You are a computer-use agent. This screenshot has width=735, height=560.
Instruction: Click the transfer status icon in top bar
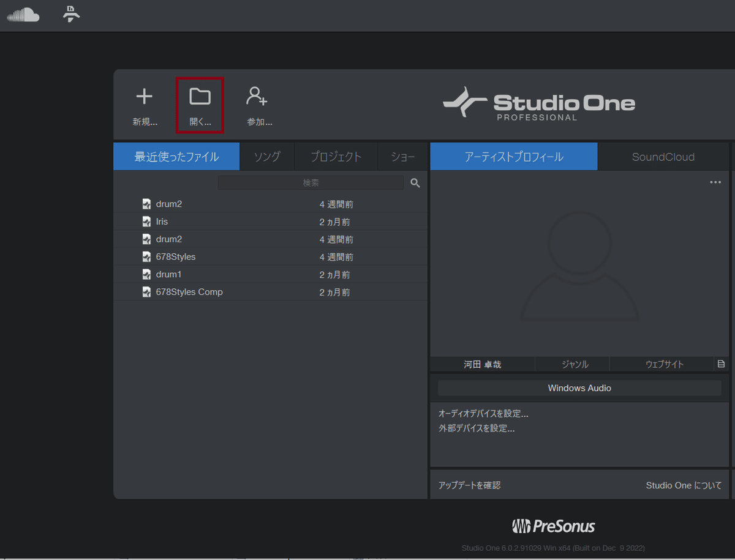[x=71, y=15]
